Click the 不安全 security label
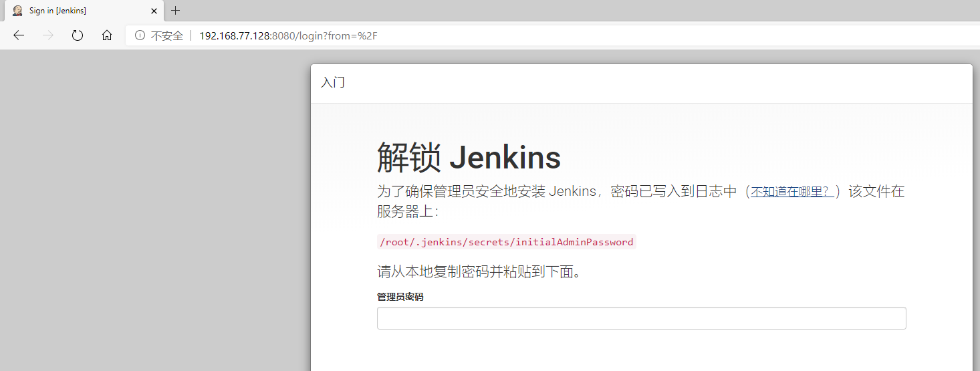Image resolution: width=980 pixels, height=371 pixels. (167, 35)
